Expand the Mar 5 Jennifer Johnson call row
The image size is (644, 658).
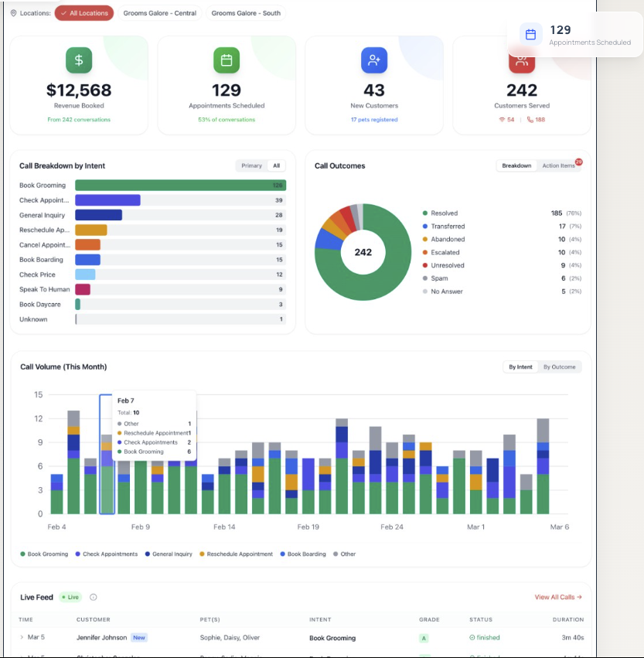coord(22,637)
